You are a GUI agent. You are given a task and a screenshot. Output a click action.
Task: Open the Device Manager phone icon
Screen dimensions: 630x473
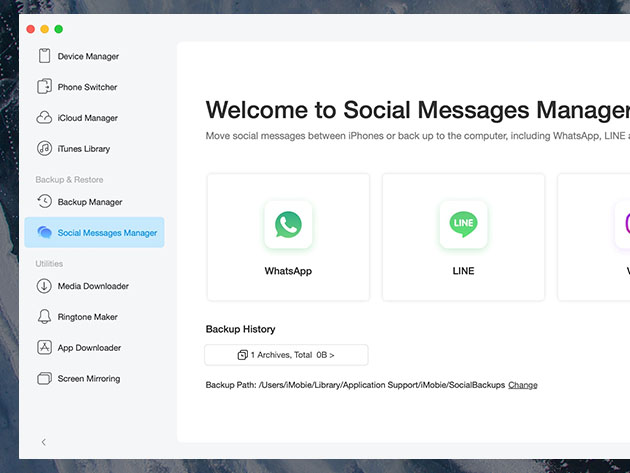45,56
